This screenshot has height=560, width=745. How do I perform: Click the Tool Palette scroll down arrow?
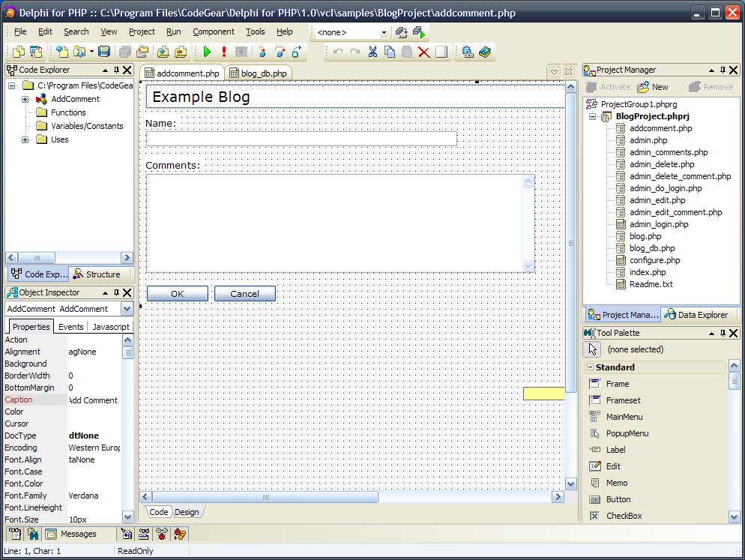click(734, 517)
